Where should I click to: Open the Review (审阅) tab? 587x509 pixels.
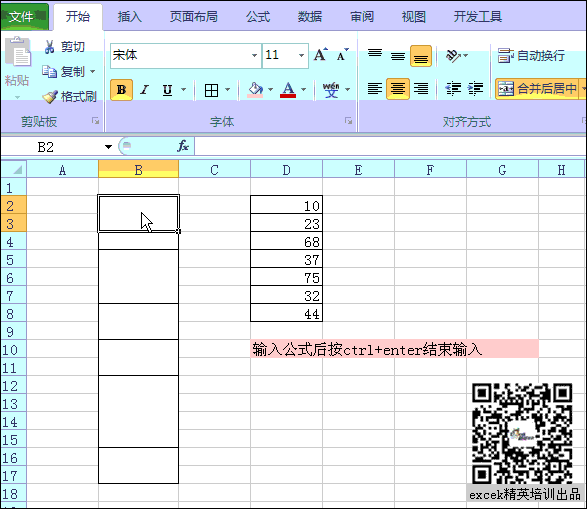coord(362,16)
